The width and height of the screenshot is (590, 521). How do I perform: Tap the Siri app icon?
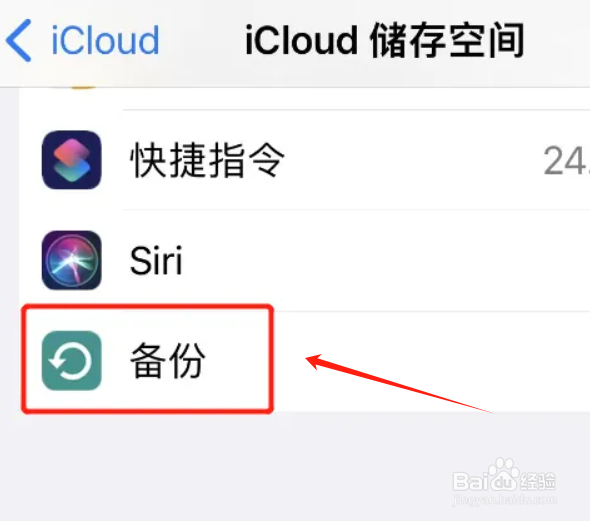tap(71, 260)
